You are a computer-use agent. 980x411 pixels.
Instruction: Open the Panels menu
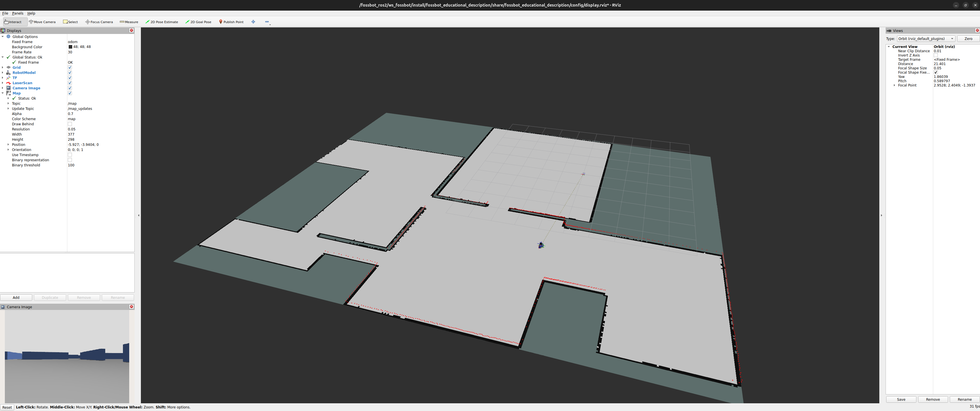(x=17, y=13)
